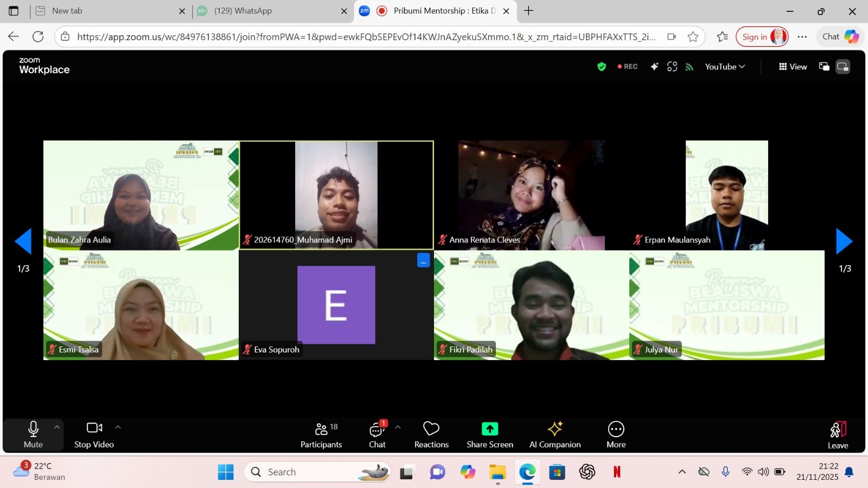The height and width of the screenshot is (488, 868).
Task: Stop the video camera
Action: pos(94,435)
